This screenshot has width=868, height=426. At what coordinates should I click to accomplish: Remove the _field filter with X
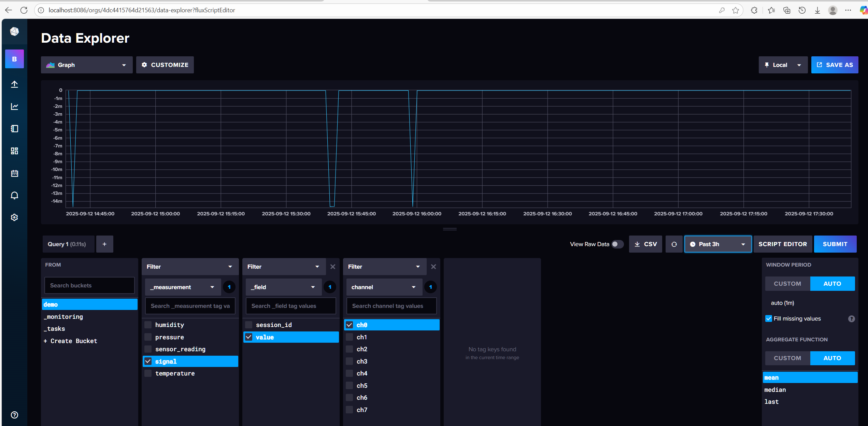333,267
